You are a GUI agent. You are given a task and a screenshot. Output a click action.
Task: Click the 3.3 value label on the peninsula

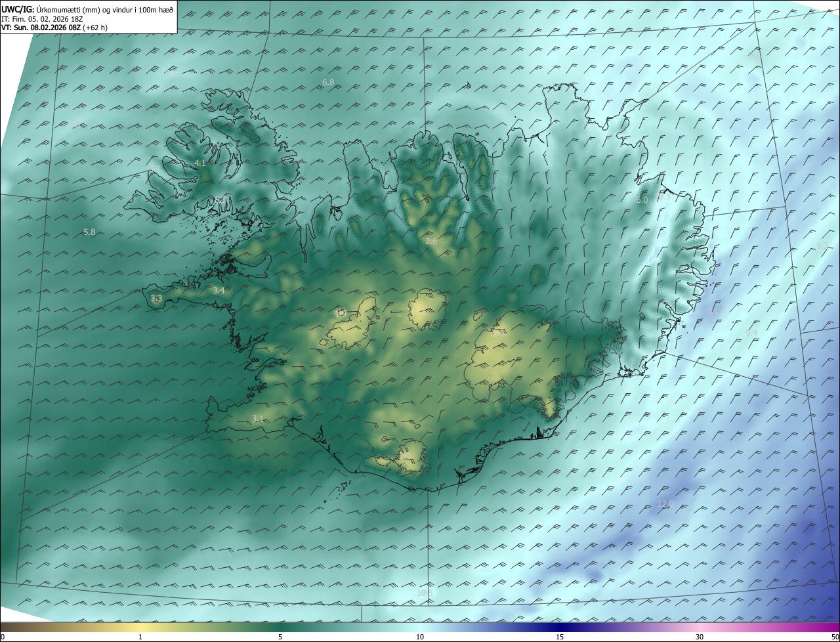point(156,299)
